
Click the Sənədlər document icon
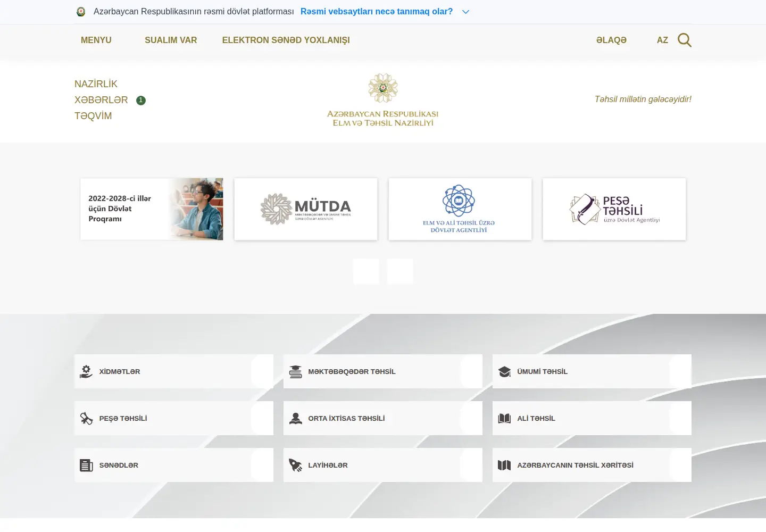pos(86,465)
